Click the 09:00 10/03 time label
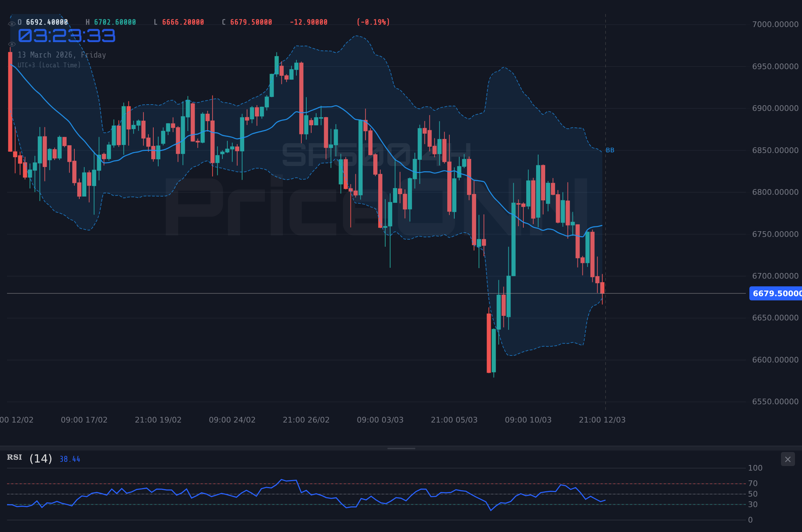 click(528, 420)
